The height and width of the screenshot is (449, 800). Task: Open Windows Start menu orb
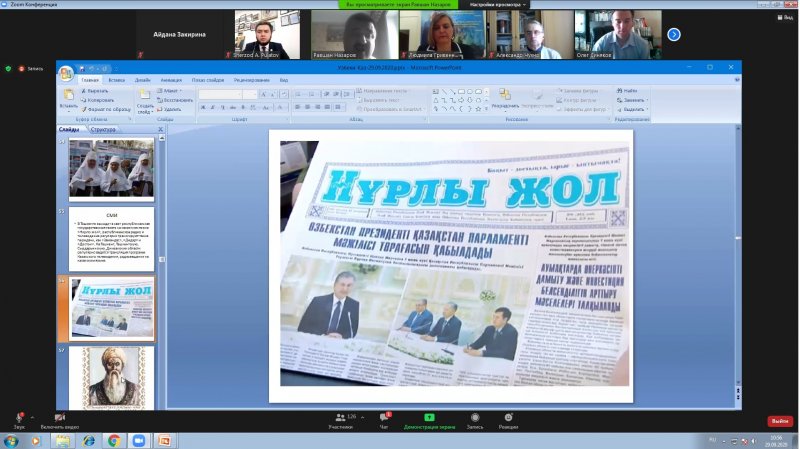[x=11, y=440]
